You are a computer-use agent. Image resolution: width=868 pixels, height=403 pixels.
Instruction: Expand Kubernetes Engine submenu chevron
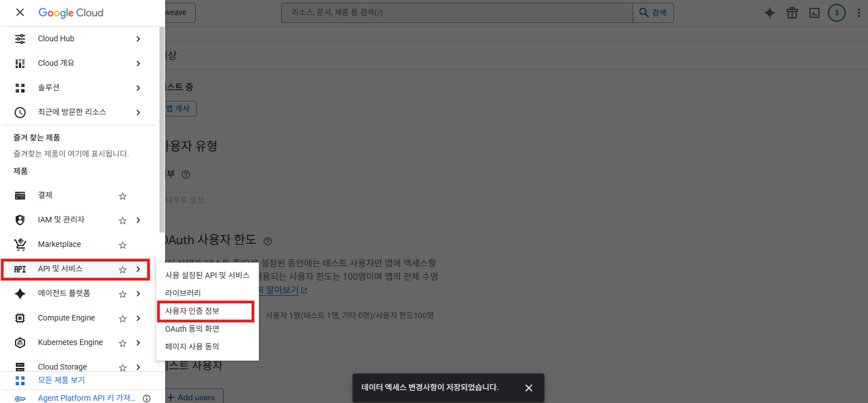[x=138, y=343]
